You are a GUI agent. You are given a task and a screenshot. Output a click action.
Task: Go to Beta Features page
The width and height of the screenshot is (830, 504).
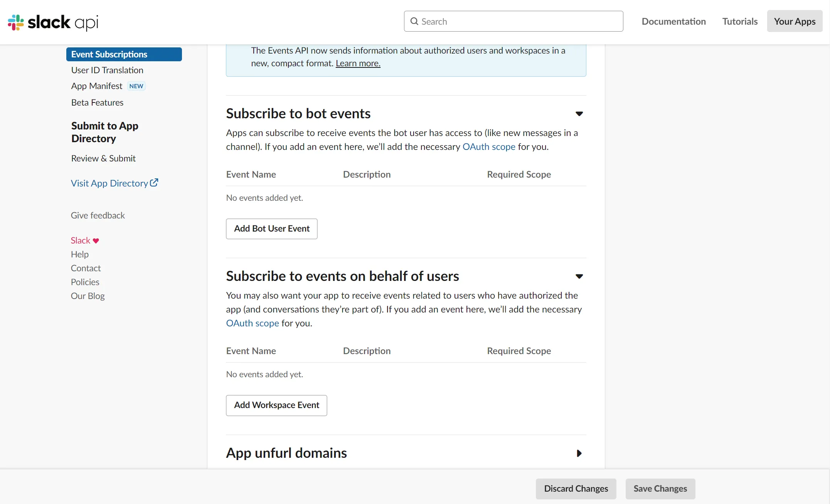[x=97, y=102]
